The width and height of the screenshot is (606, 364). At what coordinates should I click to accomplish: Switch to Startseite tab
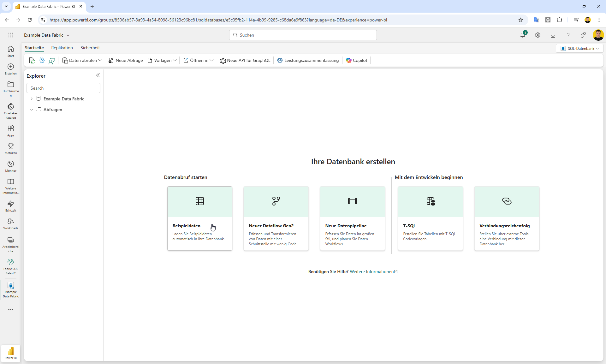click(x=34, y=48)
